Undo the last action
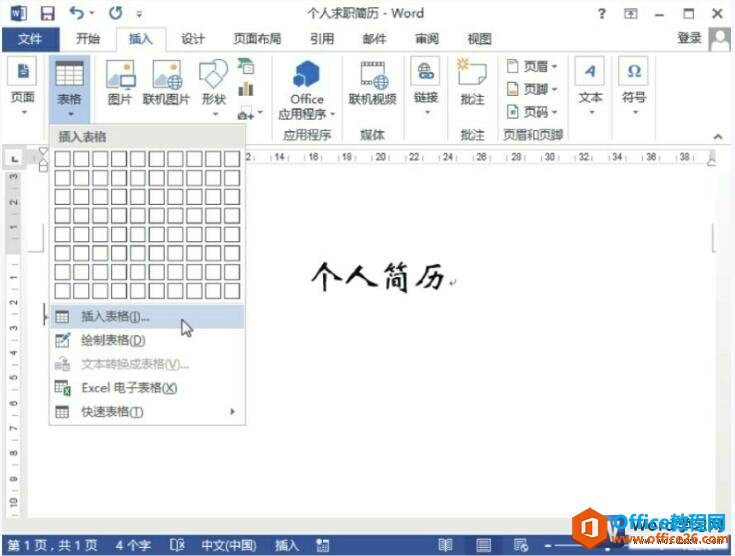The width and height of the screenshot is (735, 556). 76,13
